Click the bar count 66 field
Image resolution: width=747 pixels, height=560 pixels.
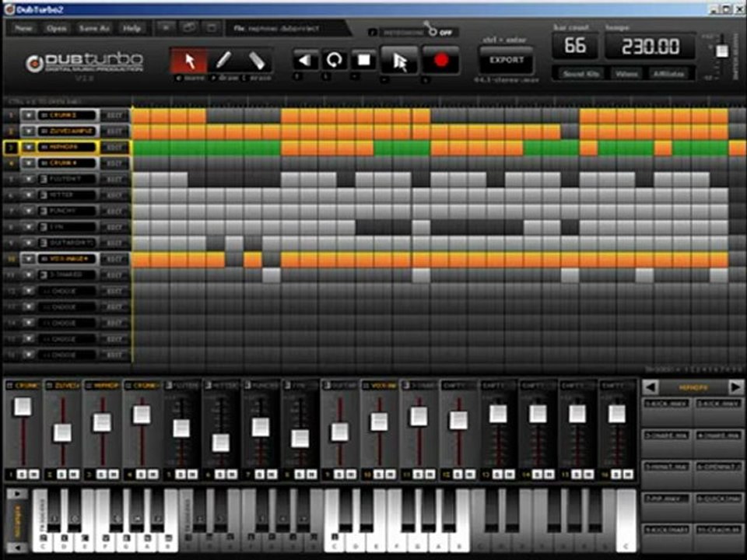tap(575, 46)
